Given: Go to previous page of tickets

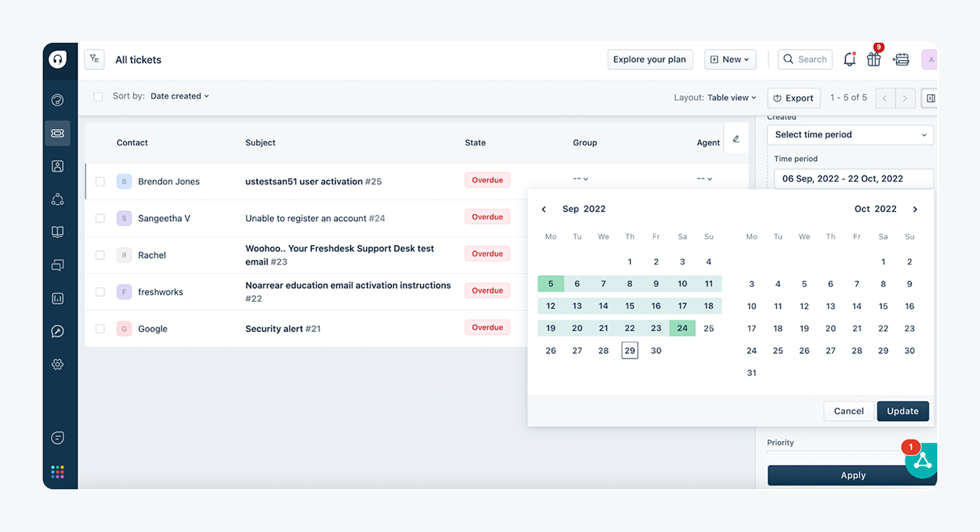Looking at the screenshot, I should coord(885,98).
